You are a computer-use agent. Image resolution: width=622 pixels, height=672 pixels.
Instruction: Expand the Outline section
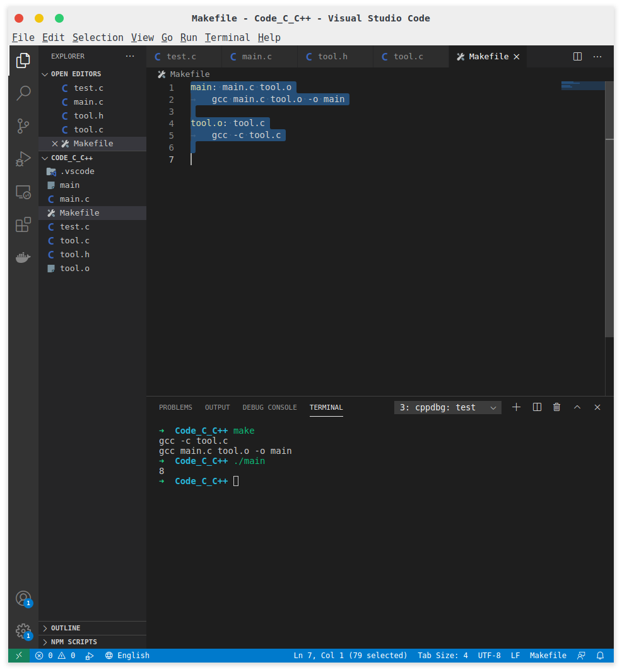click(x=92, y=628)
